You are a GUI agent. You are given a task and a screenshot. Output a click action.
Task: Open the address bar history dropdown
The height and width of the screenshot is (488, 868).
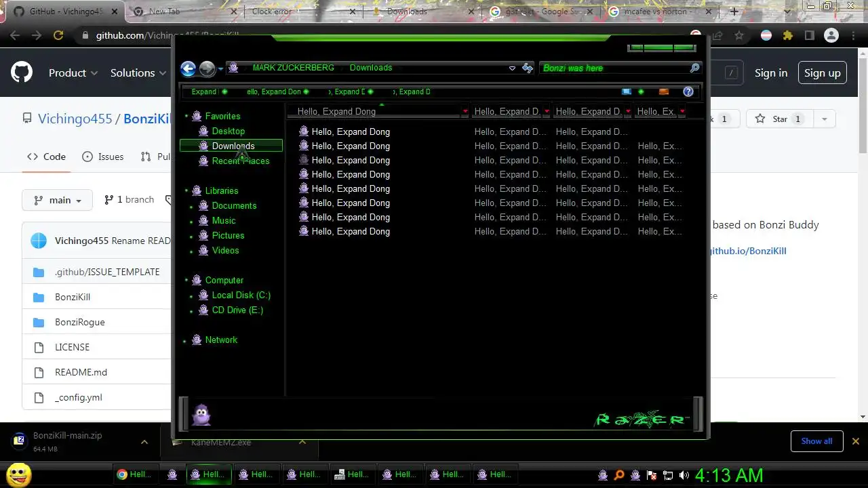coord(512,68)
